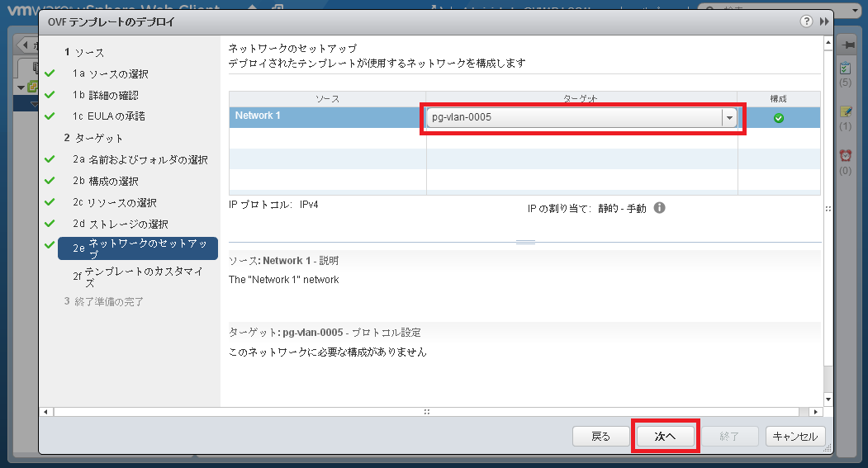Click the info icon beside IP allocation
The image size is (868, 468).
[x=659, y=207]
